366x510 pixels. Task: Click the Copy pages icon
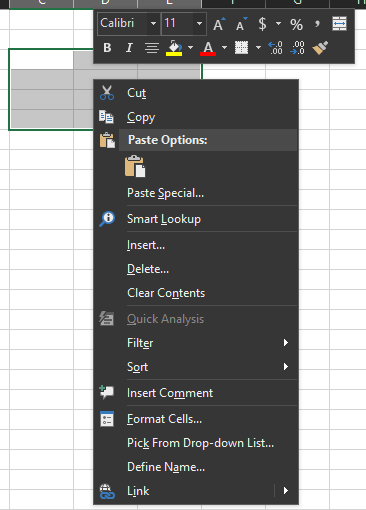(107, 117)
